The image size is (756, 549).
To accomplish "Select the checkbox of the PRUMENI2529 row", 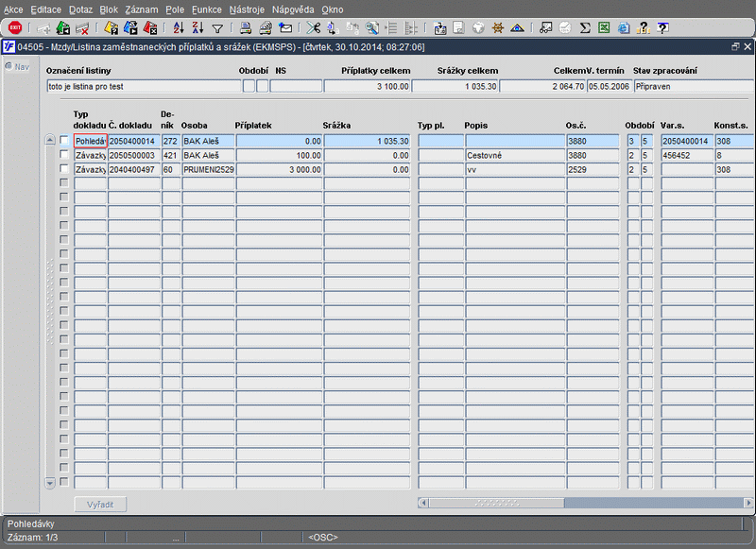I will 64,169.
